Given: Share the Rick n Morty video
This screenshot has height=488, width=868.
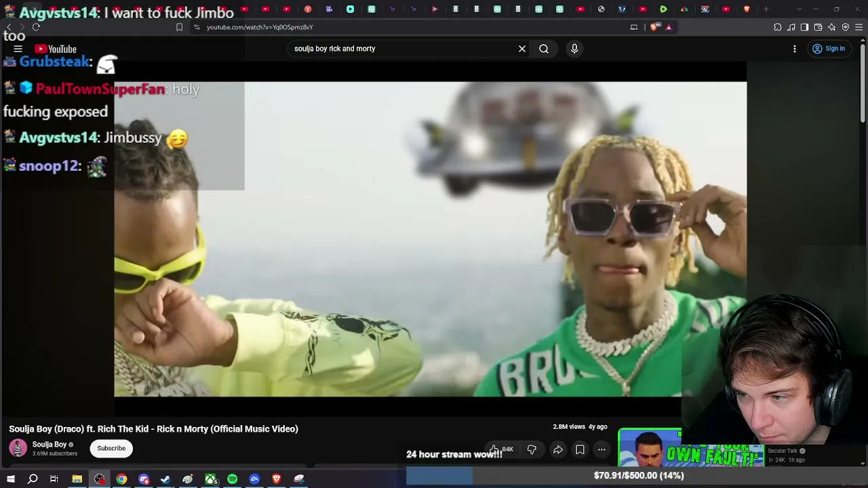Looking at the screenshot, I should (558, 449).
